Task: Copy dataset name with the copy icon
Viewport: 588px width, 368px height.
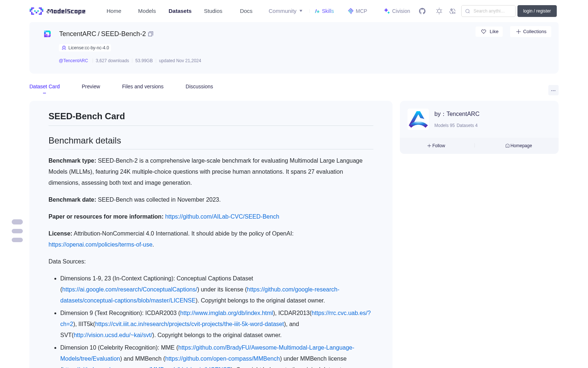Action: [x=151, y=34]
